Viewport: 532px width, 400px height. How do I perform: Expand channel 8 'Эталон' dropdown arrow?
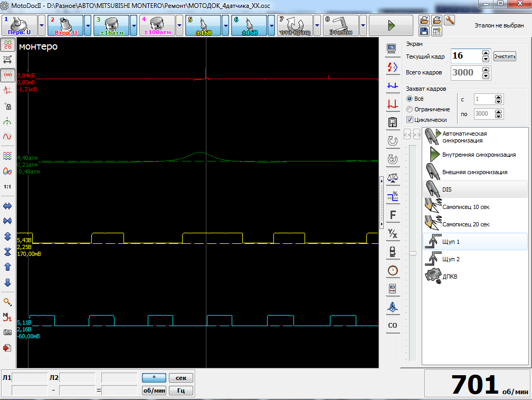tap(363, 25)
